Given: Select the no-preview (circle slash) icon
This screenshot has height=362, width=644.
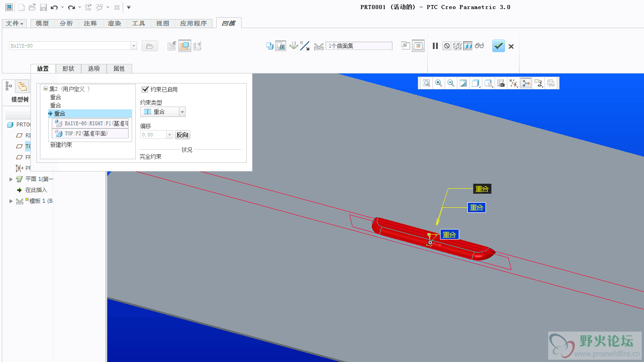Looking at the screenshot, I should pyautogui.click(x=447, y=46).
